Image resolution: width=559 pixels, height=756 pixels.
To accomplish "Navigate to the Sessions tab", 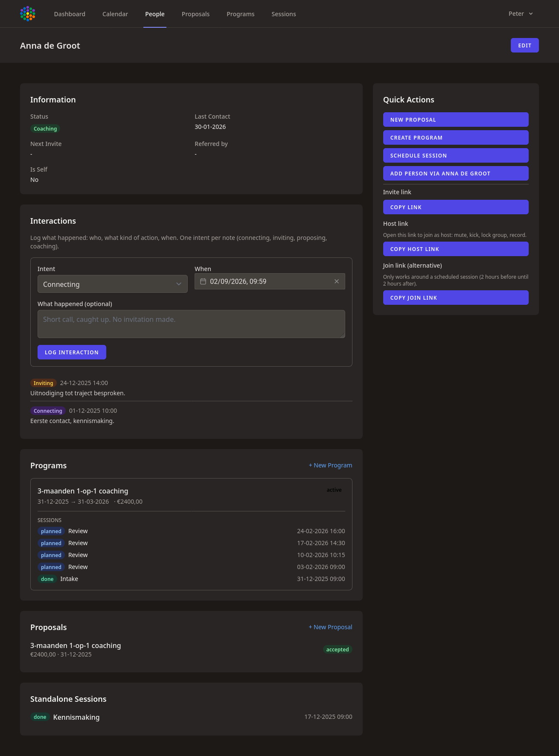I will (x=283, y=14).
